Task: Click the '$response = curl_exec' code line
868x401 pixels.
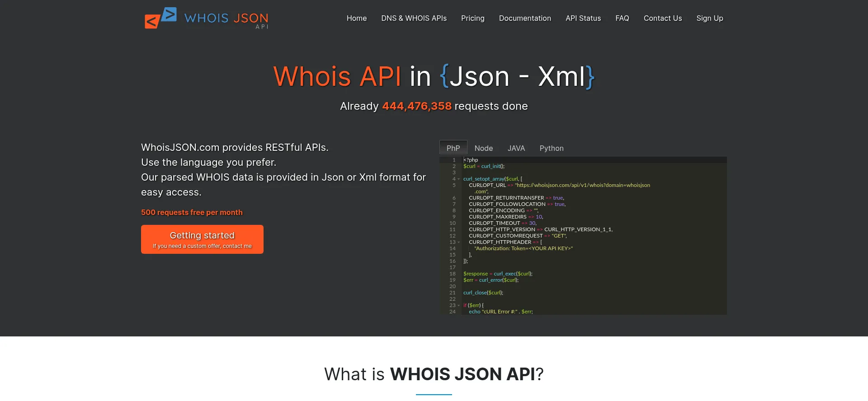Action: click(x=498, y=274)
